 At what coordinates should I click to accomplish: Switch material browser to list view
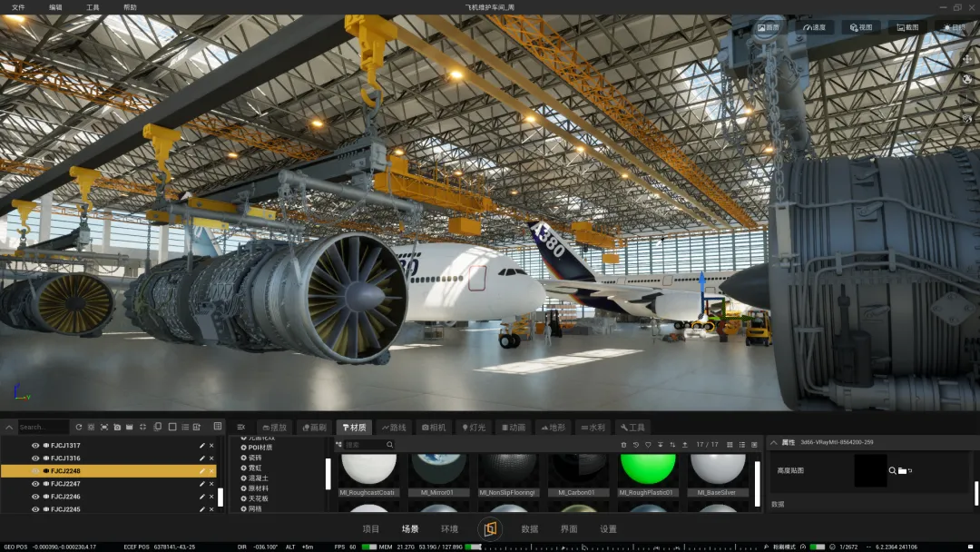tap(742, 445)
